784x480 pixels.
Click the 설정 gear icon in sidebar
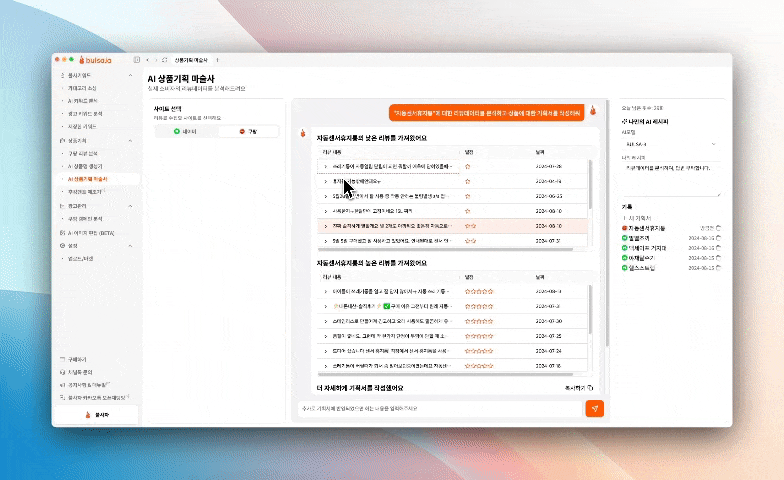point(62,246)
